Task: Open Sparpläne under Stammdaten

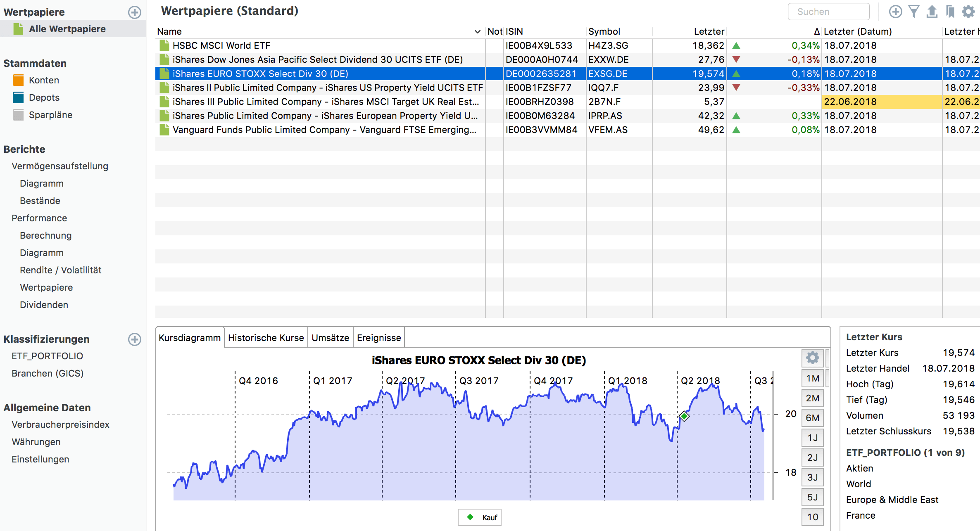Action: [50, 115]
